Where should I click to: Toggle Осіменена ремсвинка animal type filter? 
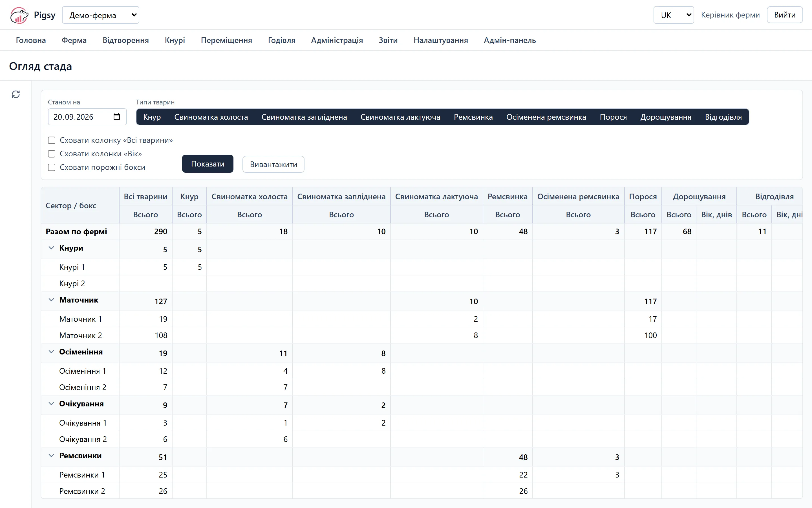coord(546,117)
